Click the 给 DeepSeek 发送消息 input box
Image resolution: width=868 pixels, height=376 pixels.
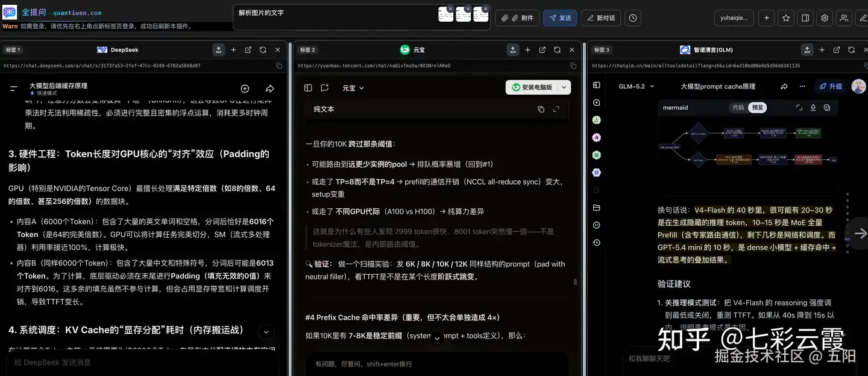(143, 363)
